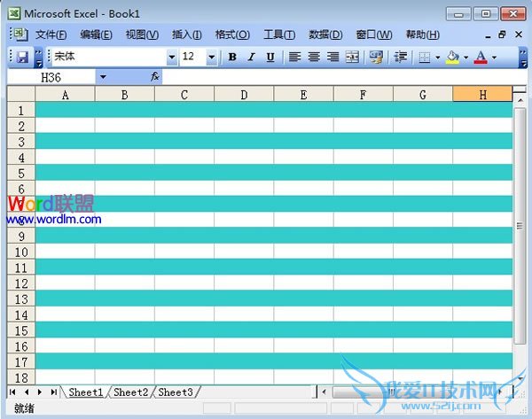Click the Save icon in toolbar
This screenshot has width=532, height=419.
(x=23, y=57)
